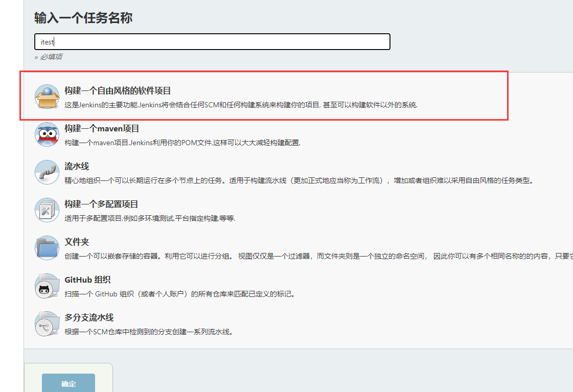573x392 pixels.
Task: Click the freestyle project box icon
Action: (47, 97)
